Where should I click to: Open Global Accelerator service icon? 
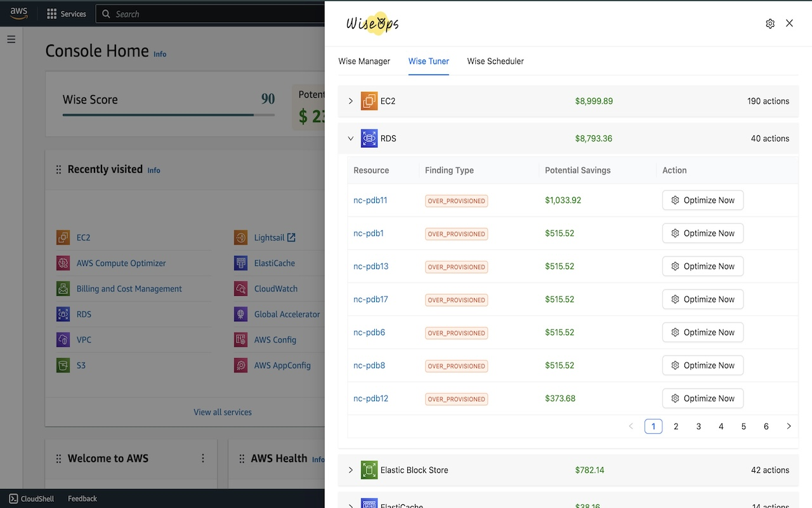[x=240, y=314]
